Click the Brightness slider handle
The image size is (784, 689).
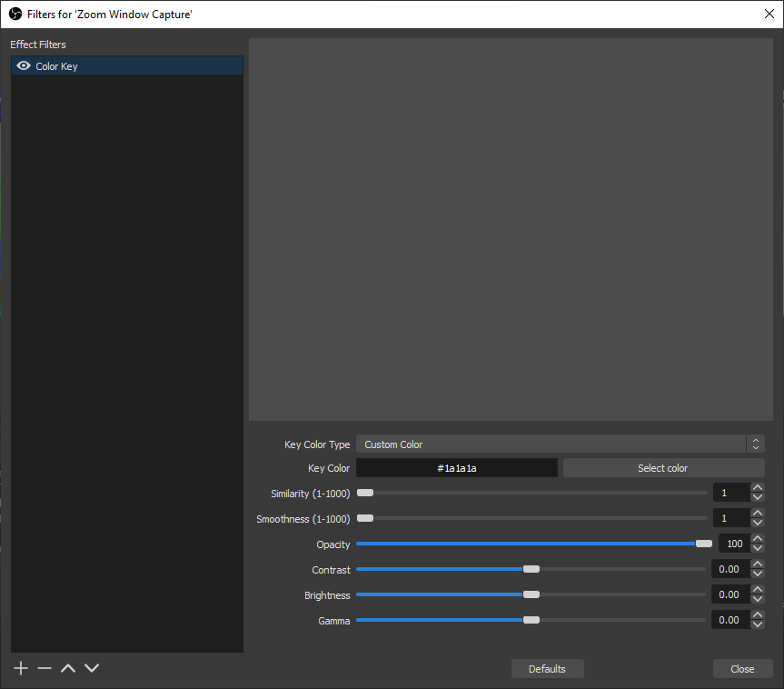click(531, 594)
